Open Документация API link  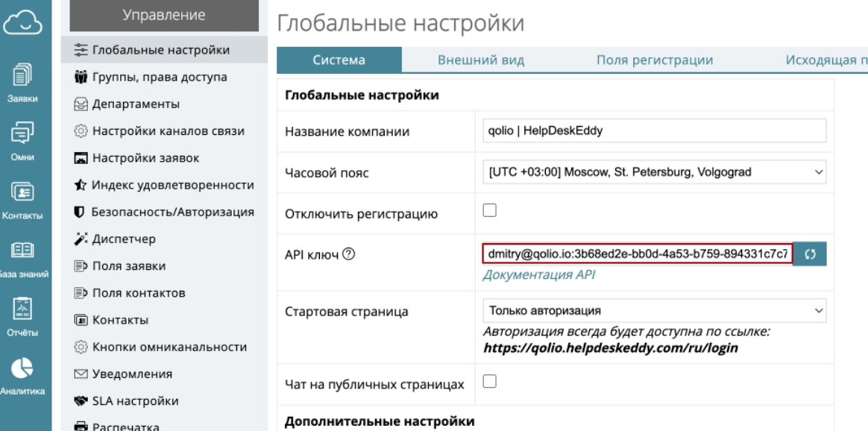pyautogui.click(x=538, y=274)
